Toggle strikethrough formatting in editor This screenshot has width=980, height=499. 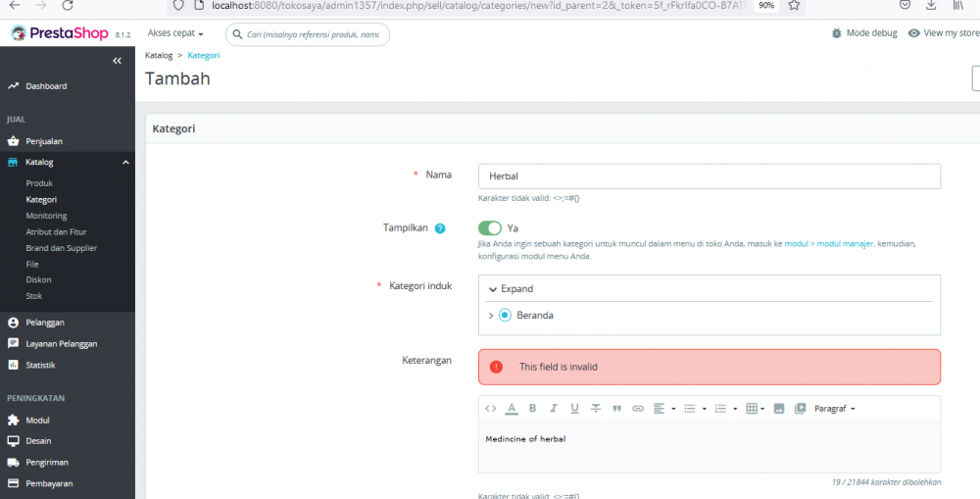[596, 409]
